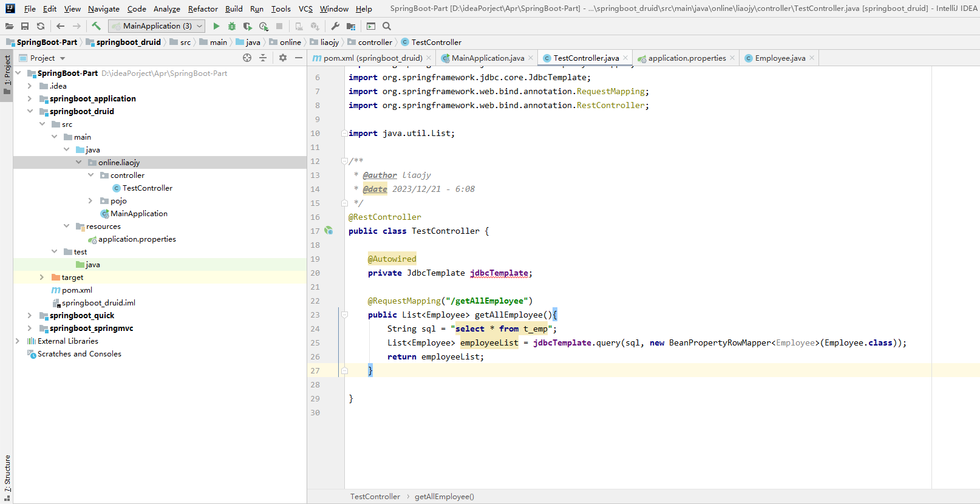The image size is (980, 504).
Task: Click the Profiler run icon
Action: [264, 26]
